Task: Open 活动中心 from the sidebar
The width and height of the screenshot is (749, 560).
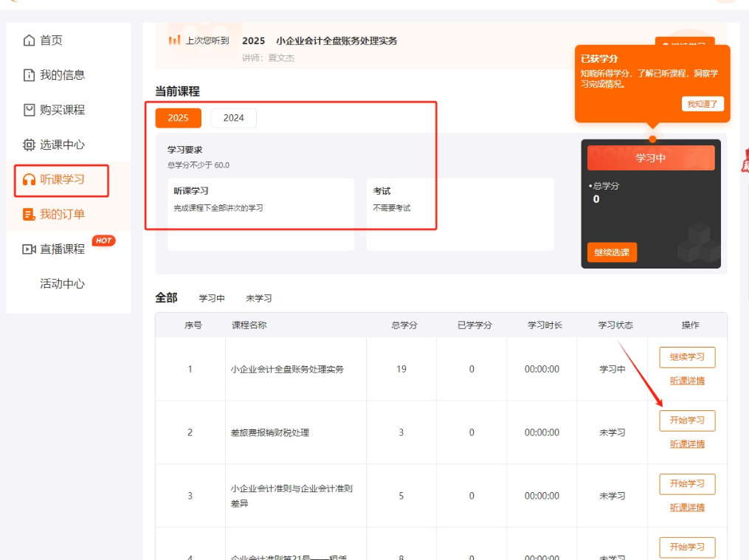Action: (x=63, y=283)
